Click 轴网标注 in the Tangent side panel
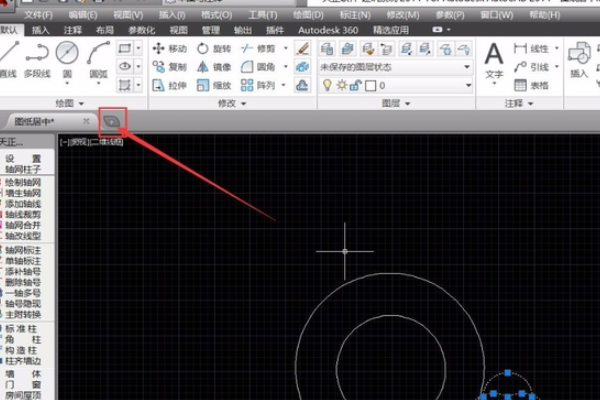This screenshot has width=600, height=400. point(23,250)
